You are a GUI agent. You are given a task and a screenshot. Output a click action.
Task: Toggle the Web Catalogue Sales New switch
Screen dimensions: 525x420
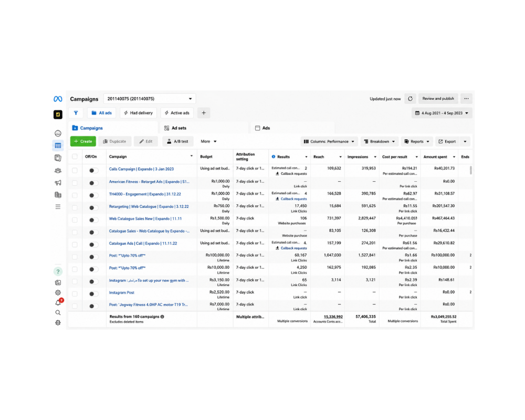tap(93, 220)
